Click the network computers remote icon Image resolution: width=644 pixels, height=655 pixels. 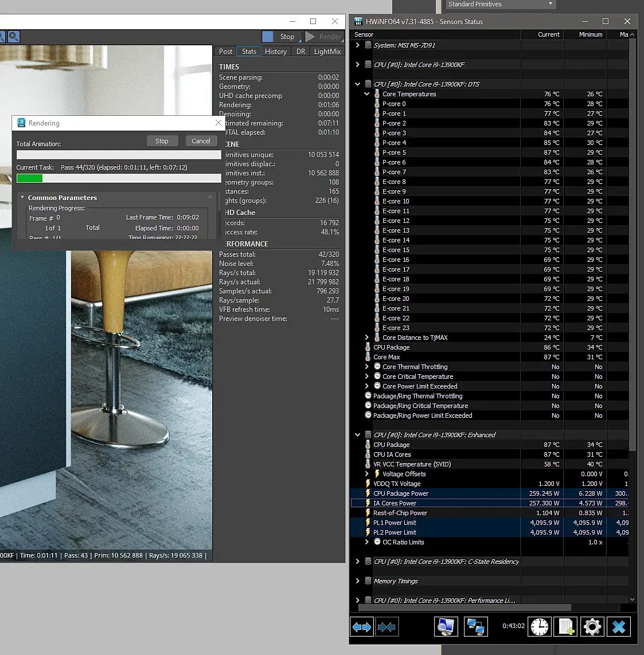(475, 627)
